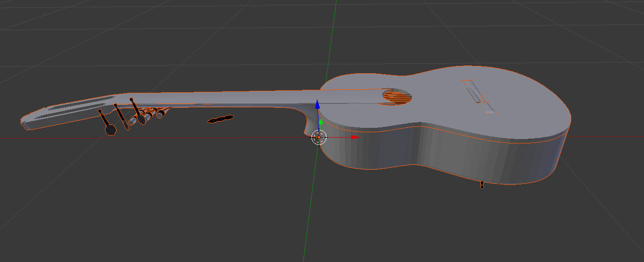Select the guitar's sound hole
Viewport: 644px width, 262px height.
pos(397,96)
